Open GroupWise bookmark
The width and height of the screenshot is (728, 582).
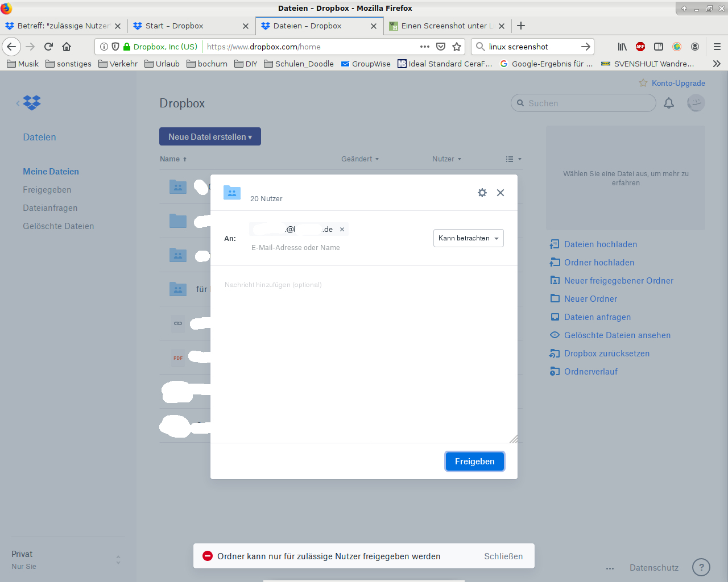click(x=366, y=64)
